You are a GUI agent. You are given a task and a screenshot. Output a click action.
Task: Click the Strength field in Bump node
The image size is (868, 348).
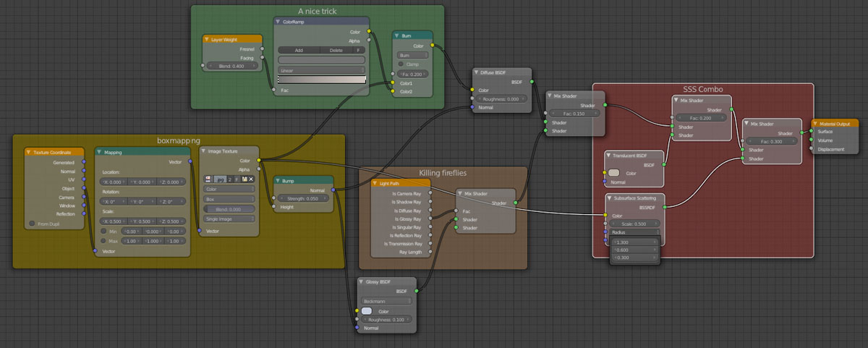[304, 198]
